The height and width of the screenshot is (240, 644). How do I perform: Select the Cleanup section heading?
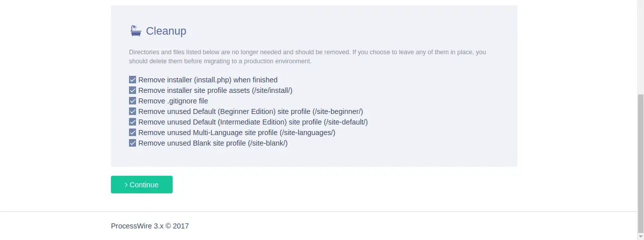click(x=166, y=31)
